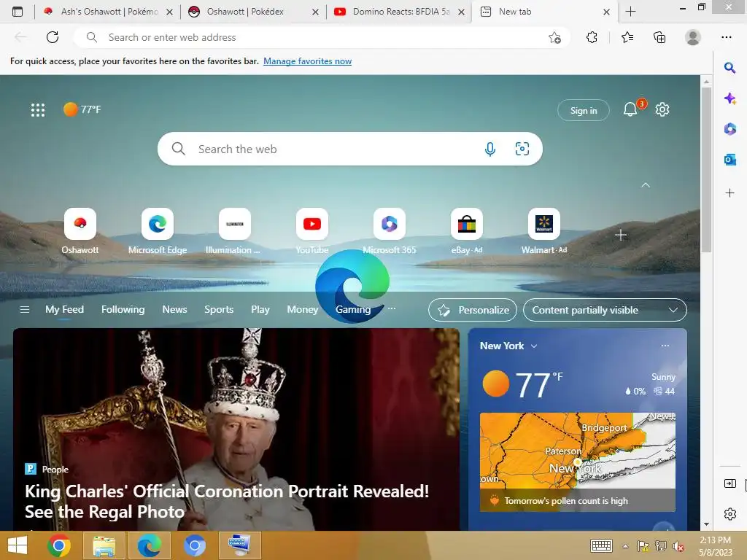Open the Extensions puzzle icon
747x560 pixels.
tap(592, 37)
